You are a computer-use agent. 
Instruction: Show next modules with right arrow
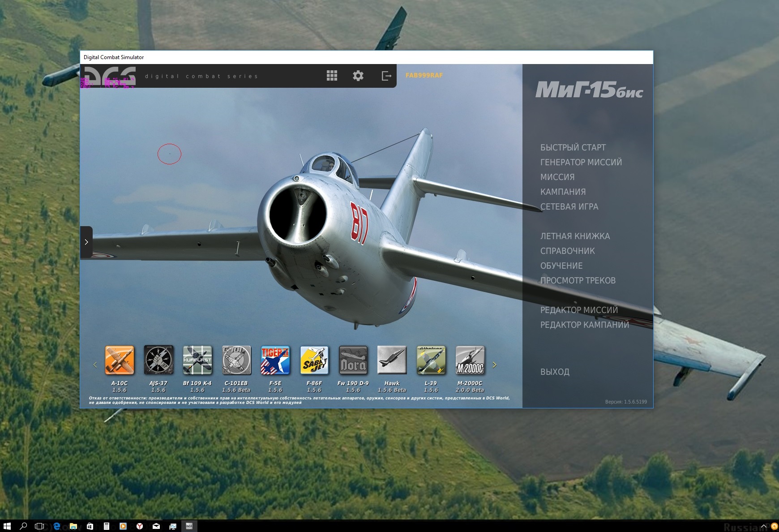494,365
